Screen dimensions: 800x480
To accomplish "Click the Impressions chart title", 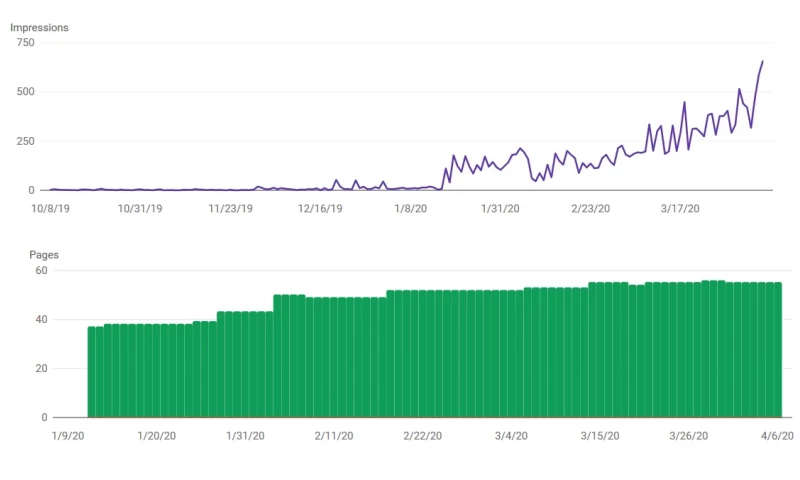I will click(39, 27).
